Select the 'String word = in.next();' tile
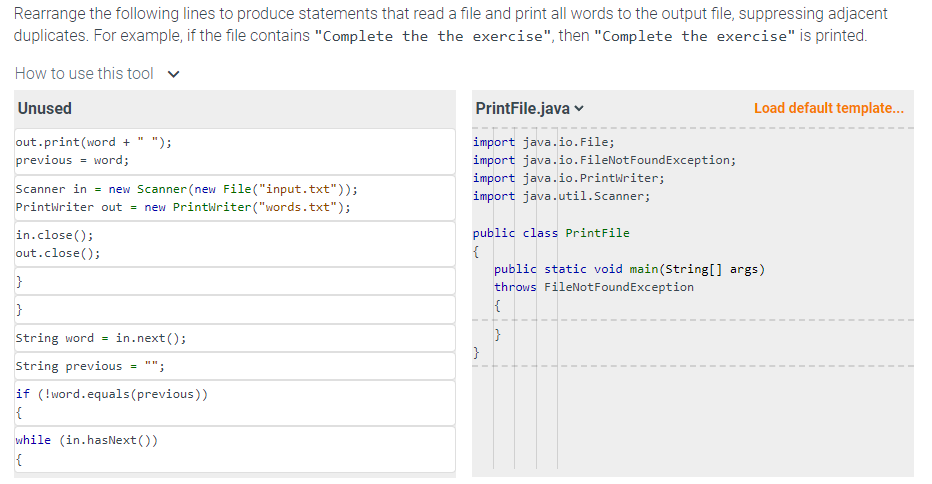This screenshot has width=932, height=484. (x=235, y=338)
